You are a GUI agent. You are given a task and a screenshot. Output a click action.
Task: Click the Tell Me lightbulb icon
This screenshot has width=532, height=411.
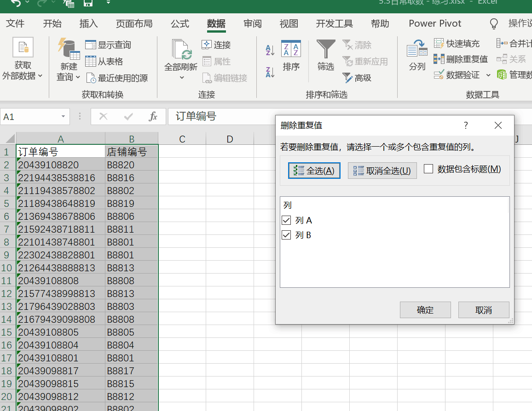coord(494,24)
